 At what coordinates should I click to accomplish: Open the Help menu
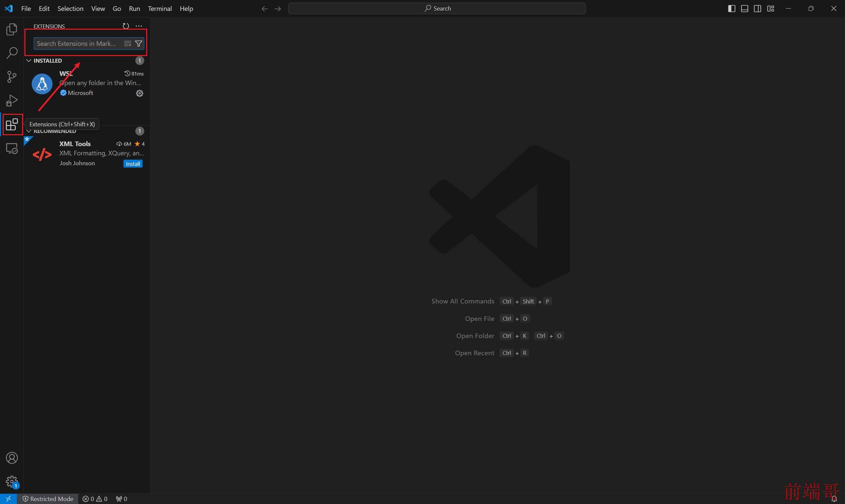(186, 9)
